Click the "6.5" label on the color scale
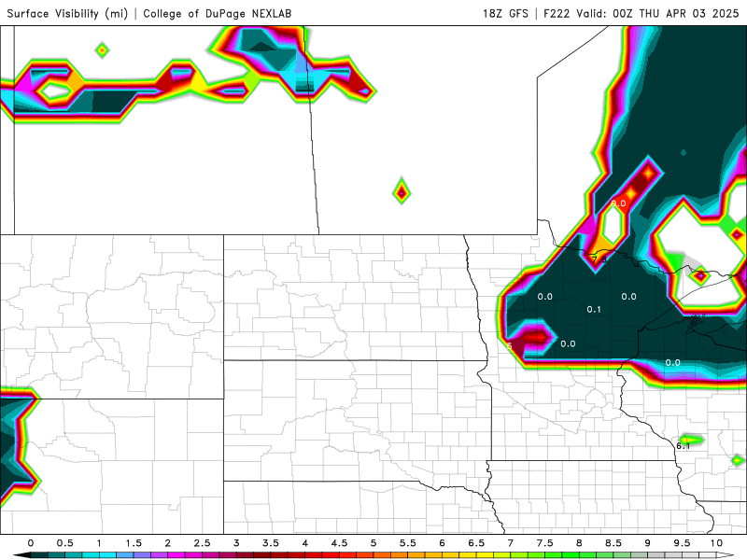 pyautogui.click(x=476, y=543)
